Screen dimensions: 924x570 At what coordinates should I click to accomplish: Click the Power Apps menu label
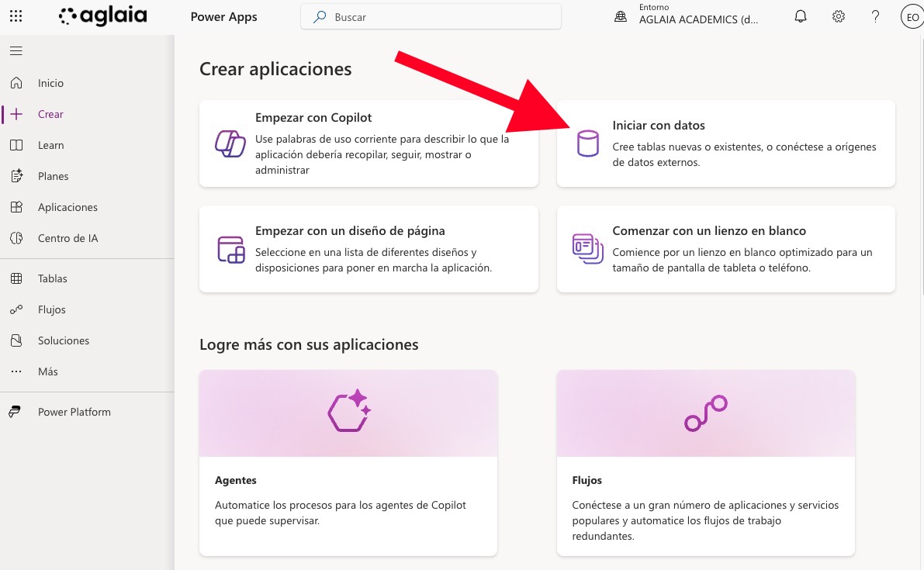click(x=223, y=16)
